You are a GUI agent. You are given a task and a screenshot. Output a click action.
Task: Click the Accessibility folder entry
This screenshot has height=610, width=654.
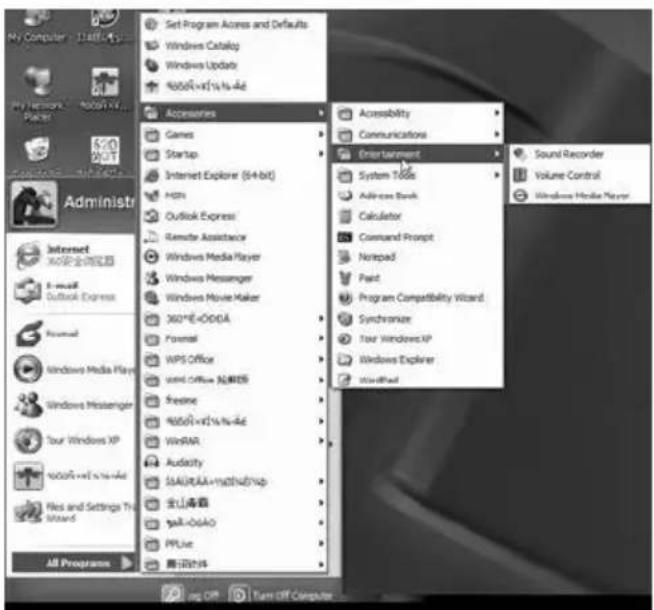coord(418,113)
